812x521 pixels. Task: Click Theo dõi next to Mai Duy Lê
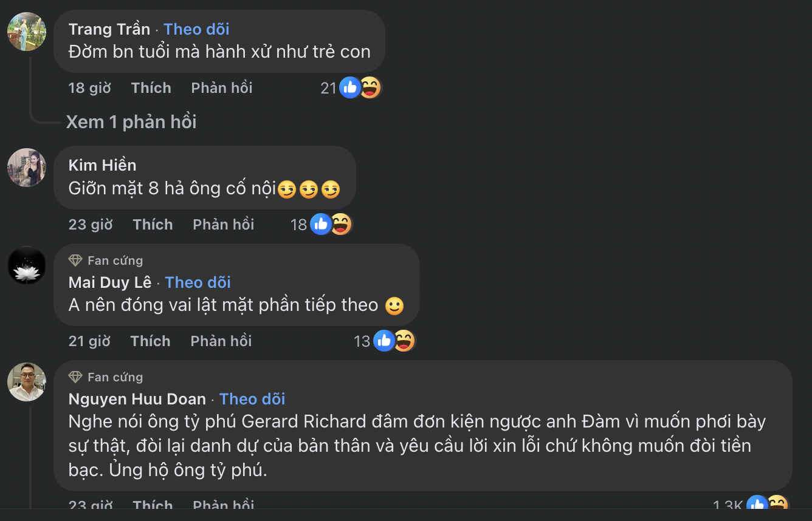(198, 282)
